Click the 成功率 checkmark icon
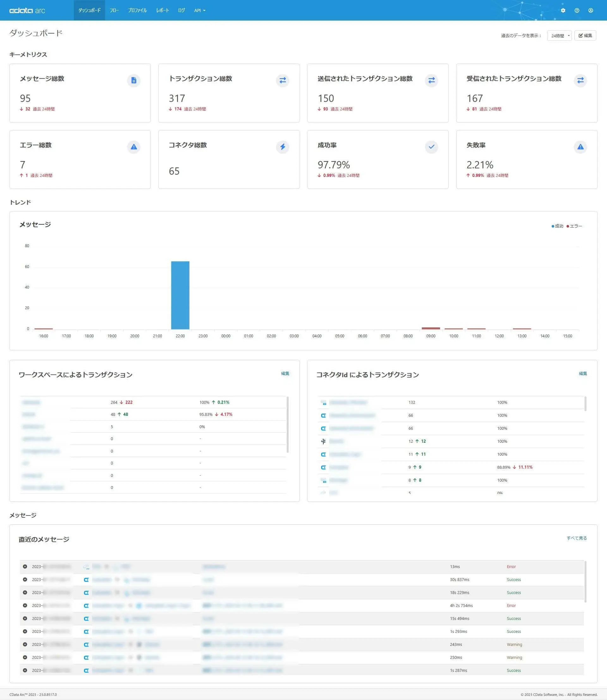 [x=431, y=147]
